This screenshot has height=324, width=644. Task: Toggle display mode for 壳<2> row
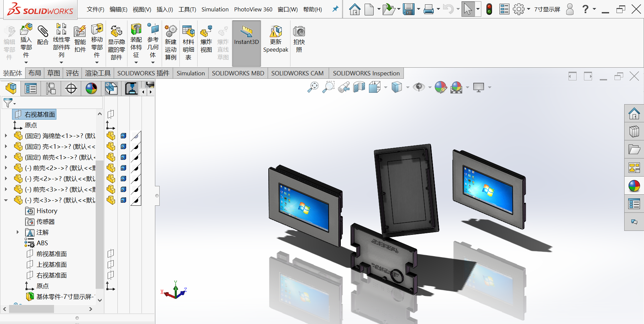click(x=123, y=179)
